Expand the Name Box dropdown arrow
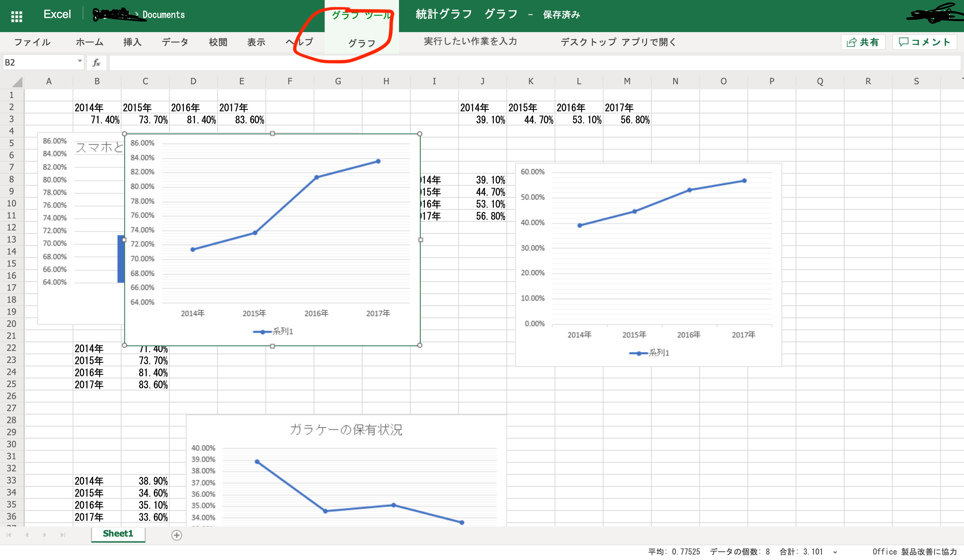The width and height of the screenshot is (964, 560). [80, 61]
